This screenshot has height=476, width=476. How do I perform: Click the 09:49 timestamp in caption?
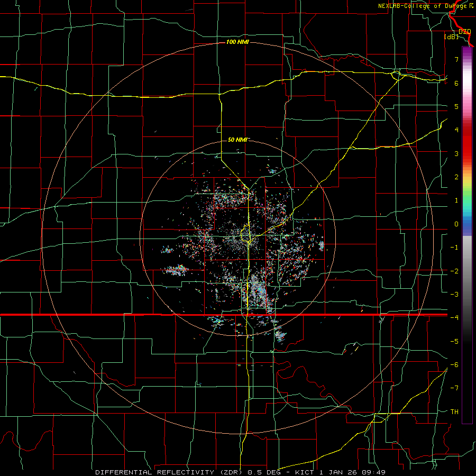(x=374, y=472)
